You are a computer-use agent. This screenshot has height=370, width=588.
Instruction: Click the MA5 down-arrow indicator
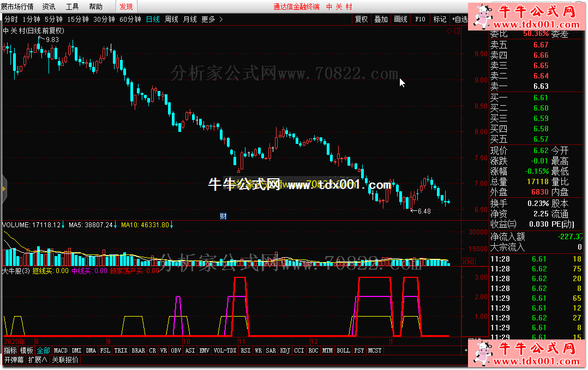click(x=115, y=225)
